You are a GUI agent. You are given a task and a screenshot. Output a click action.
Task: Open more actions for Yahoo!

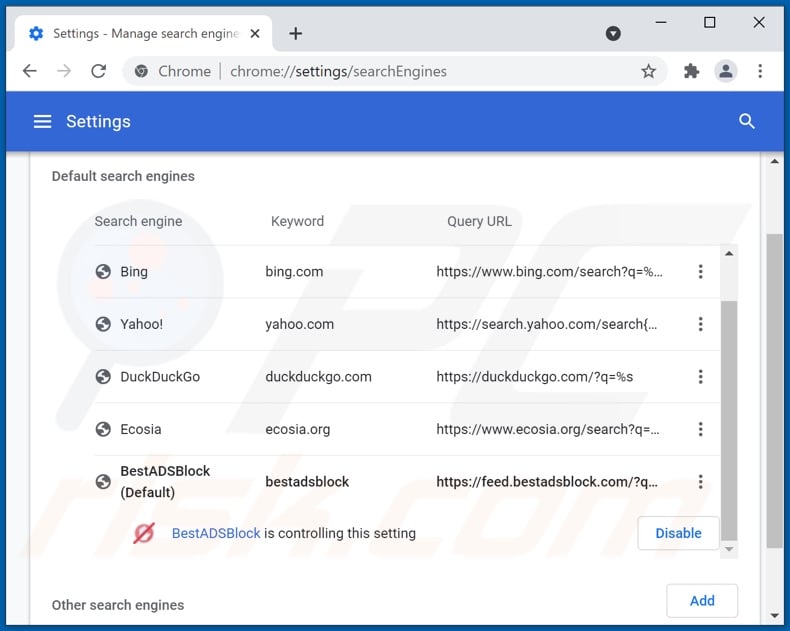700,324
